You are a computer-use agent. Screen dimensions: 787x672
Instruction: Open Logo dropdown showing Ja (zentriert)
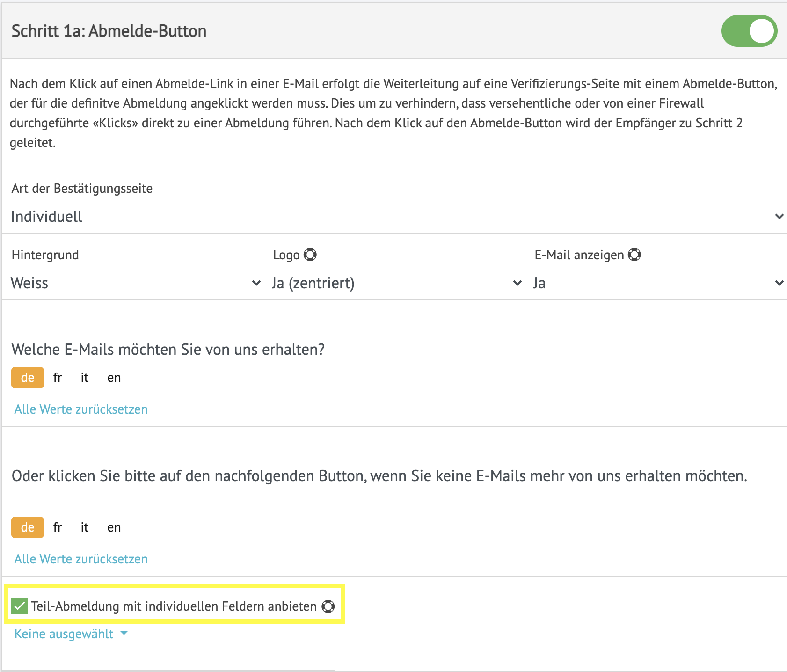click(396, 283)
